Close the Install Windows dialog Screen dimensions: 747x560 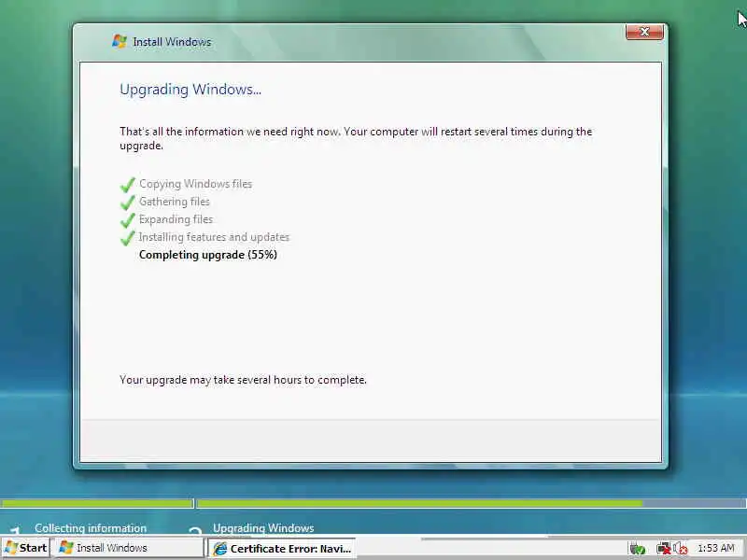[x=644, y=32]
